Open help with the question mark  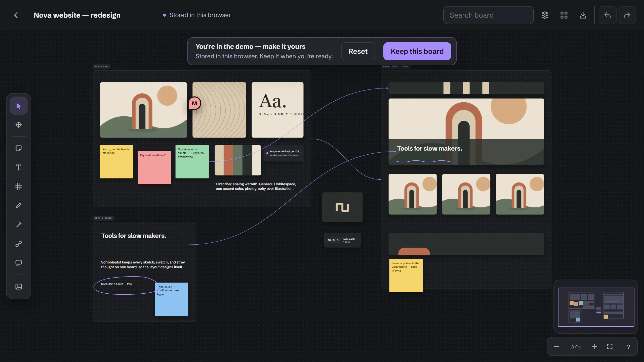point(628,347)
